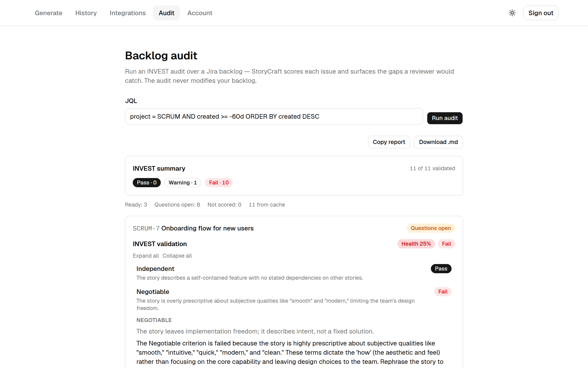Viewport: 588px width, 368px height.
Task: Copy the audit report
Action: click(389, 142)
